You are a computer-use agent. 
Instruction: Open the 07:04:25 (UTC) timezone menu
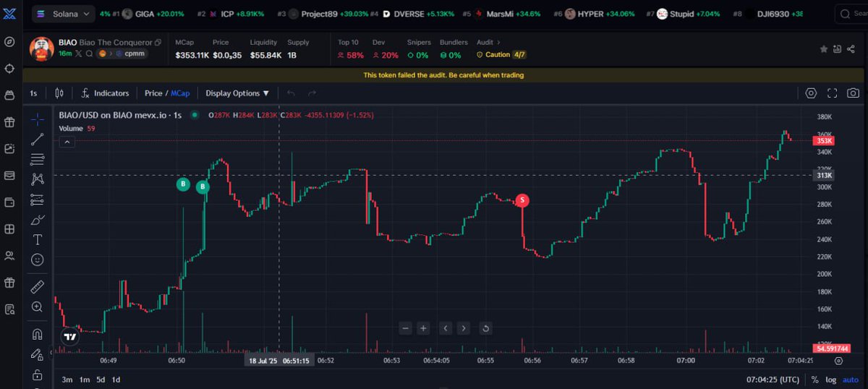coord(773,380)
